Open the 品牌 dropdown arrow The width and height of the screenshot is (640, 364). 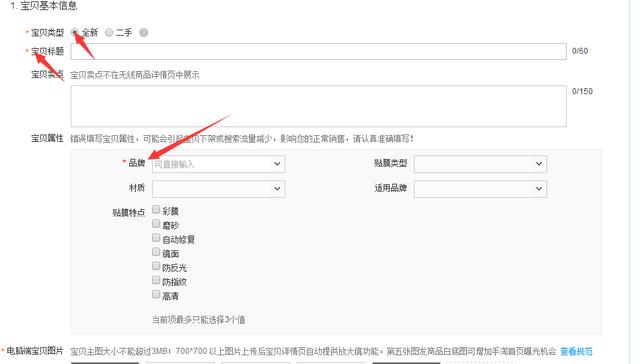(277, 164)
